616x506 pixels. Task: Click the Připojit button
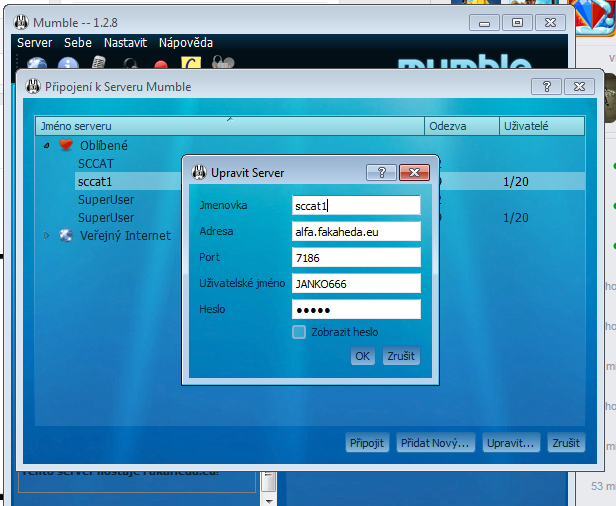coord(366,442)
